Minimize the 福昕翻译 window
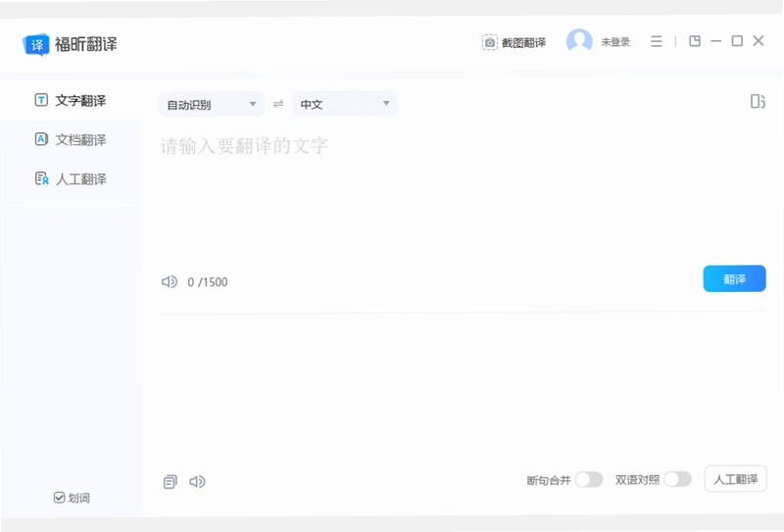The height and width of the screenshot is (532, 784). (x=716, y=41)
